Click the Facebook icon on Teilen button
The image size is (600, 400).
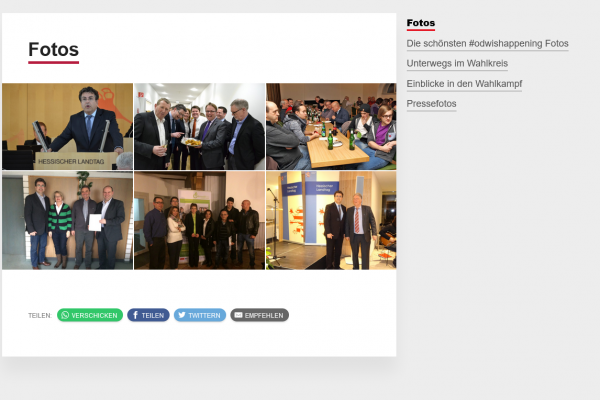(135, 315)
